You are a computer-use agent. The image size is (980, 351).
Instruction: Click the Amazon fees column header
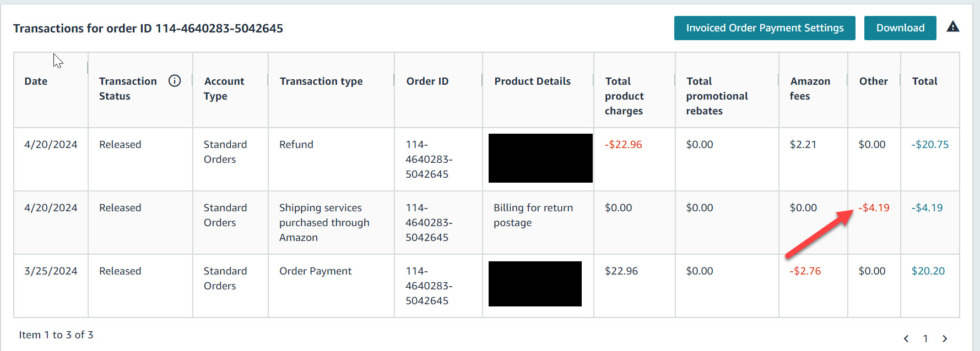click(810, 89)
